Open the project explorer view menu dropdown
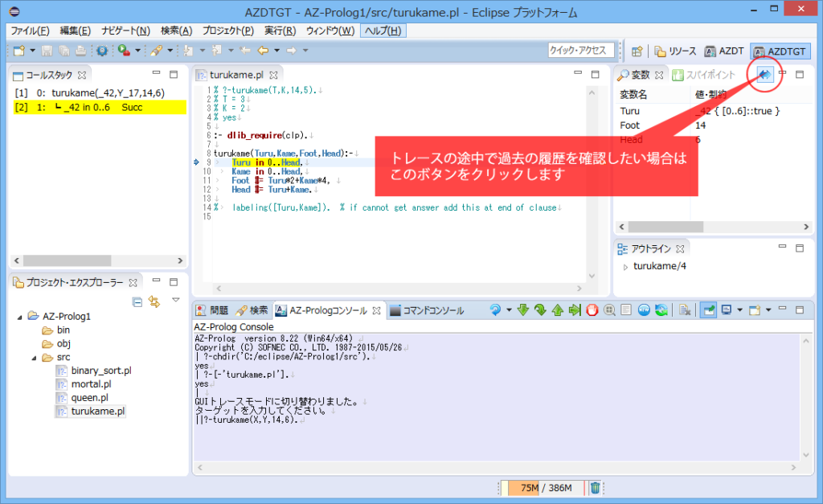 [x=175, y=301]
